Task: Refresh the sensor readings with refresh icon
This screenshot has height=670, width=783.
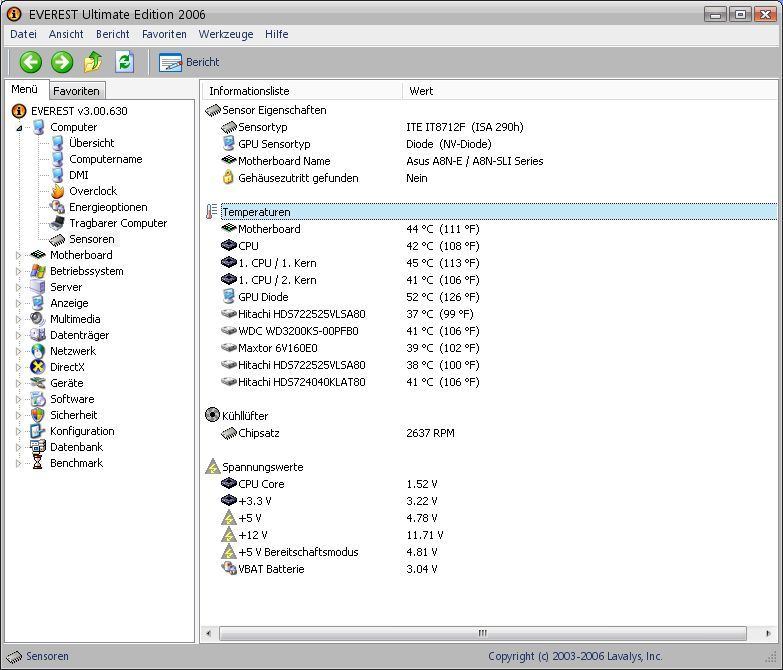Action: coord(124,62)
